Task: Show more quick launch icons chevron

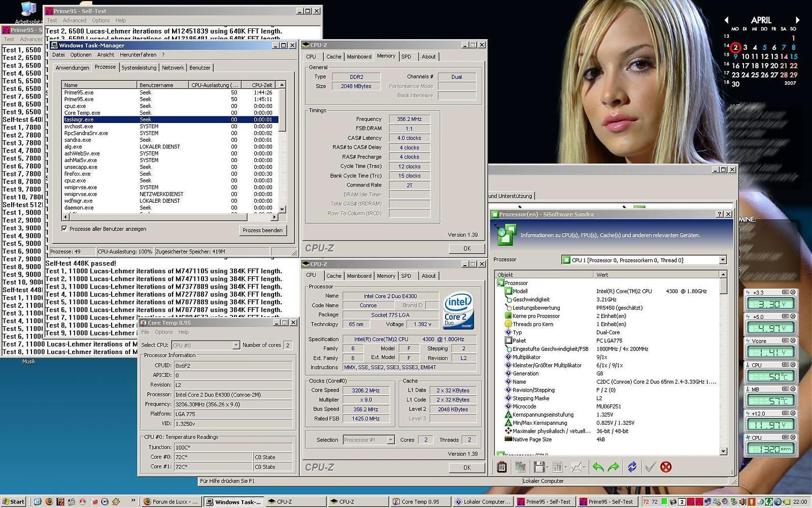Action: [133, 500]
